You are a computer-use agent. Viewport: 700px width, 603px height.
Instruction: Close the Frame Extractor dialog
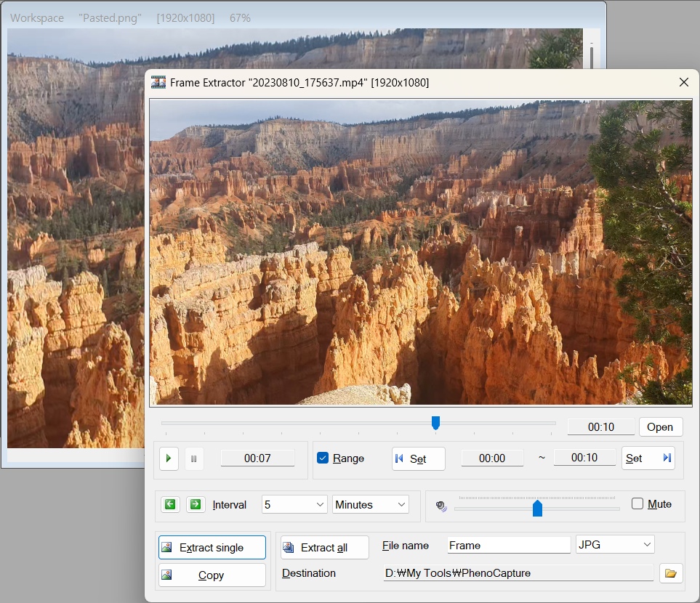(x=683, y=82)
